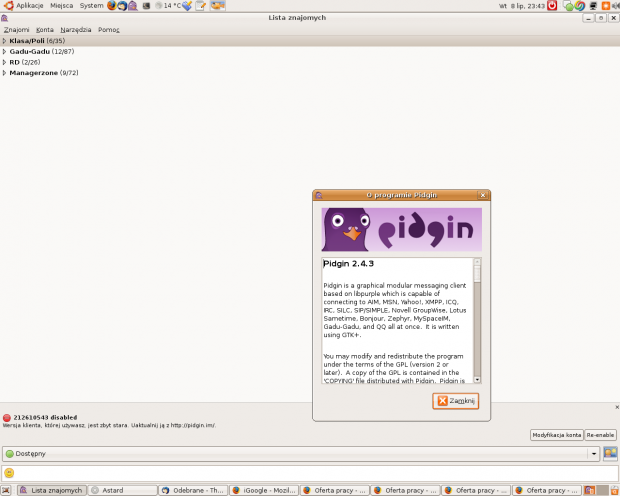This screenshot has height=496, width=620.
Task: Click the workspace switcher in bottom panel
Action: click(x=595, y=490)
